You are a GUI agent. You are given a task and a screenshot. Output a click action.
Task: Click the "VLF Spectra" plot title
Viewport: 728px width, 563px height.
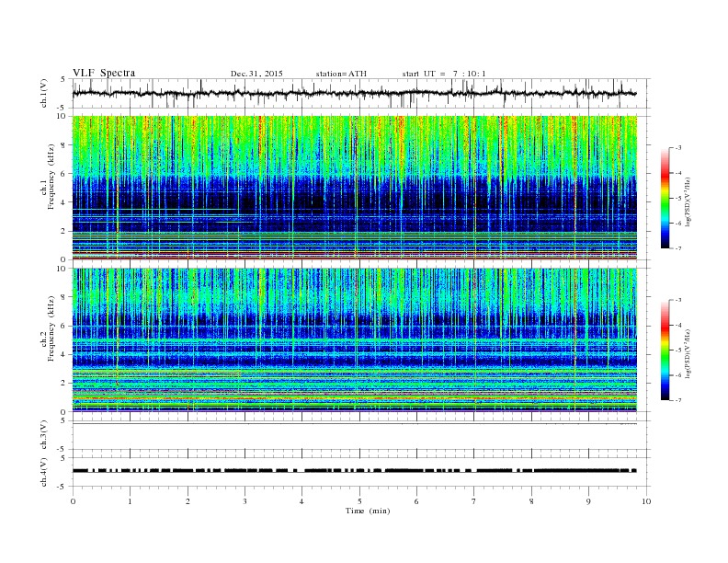point(104,73)
